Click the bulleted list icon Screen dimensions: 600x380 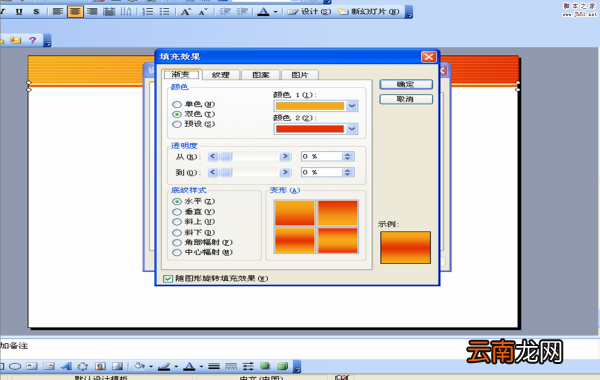[x=165, y=11]
